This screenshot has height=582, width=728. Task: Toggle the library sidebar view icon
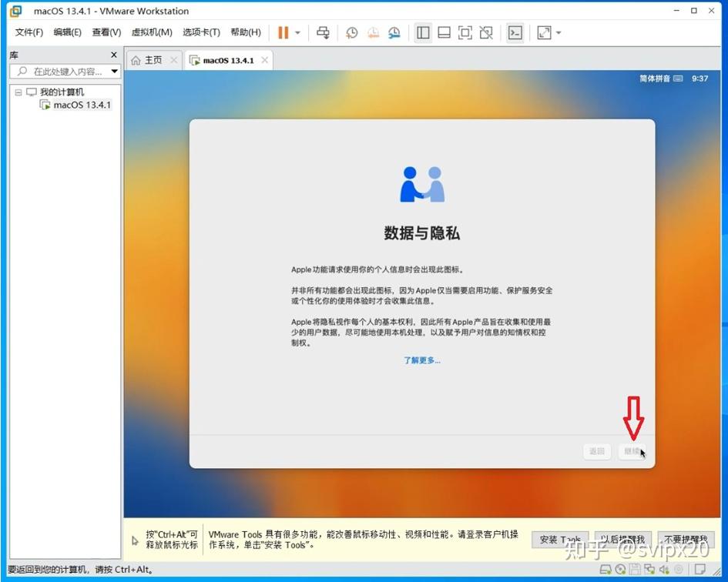[x=423, y=32]
